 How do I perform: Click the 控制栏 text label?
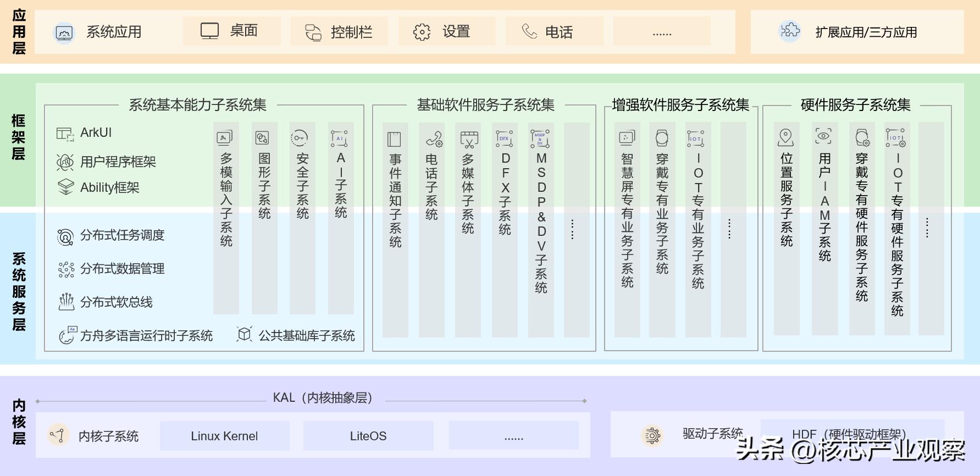[352, 32]
